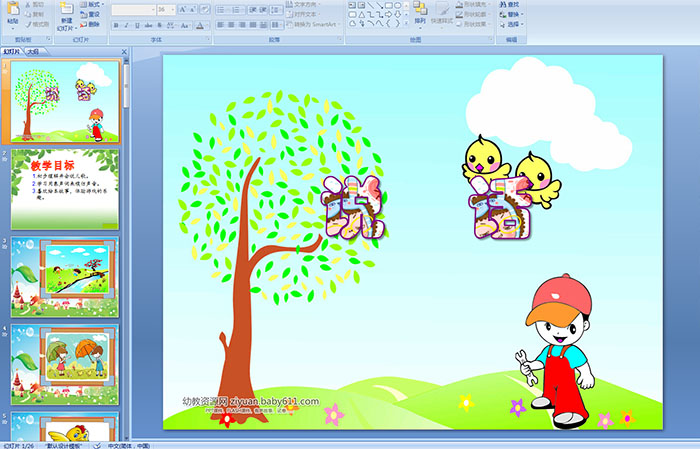
Task: Select the Text Box shape
Action: (352, 5)
